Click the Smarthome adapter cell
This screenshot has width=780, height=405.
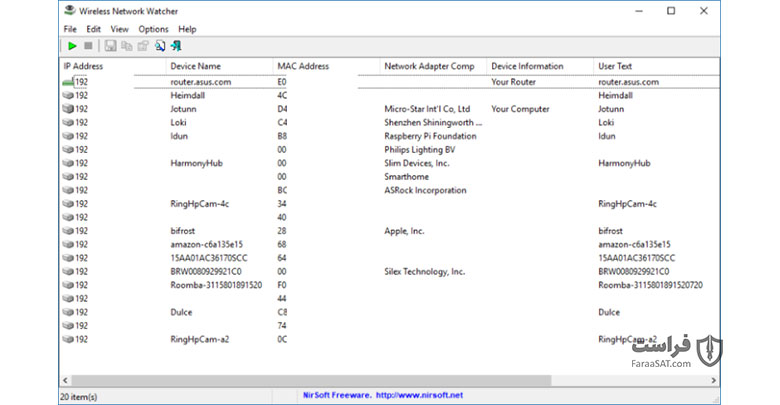point(406,177)
